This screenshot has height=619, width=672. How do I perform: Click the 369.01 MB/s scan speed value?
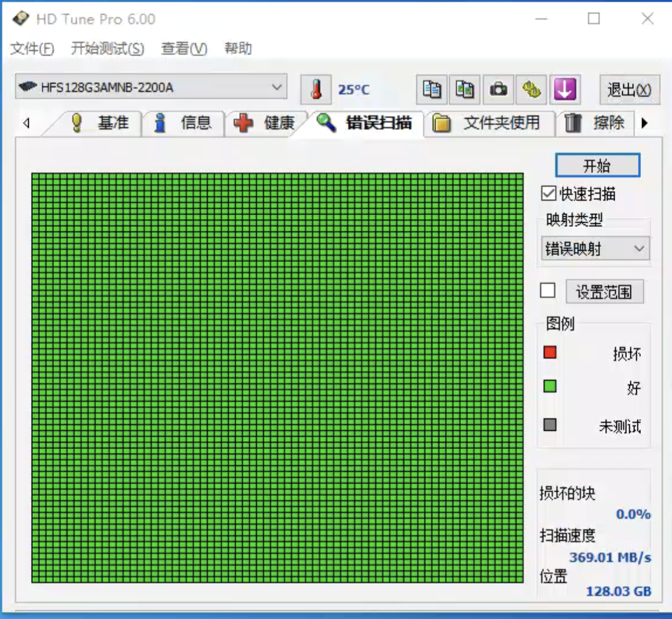610,557
